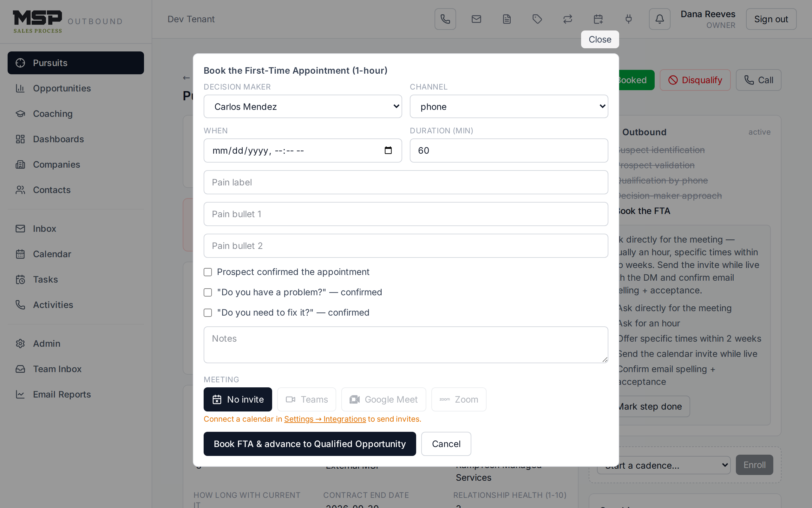
Task: Open the Decision Maker dropdown
Action: click(303, 106)
